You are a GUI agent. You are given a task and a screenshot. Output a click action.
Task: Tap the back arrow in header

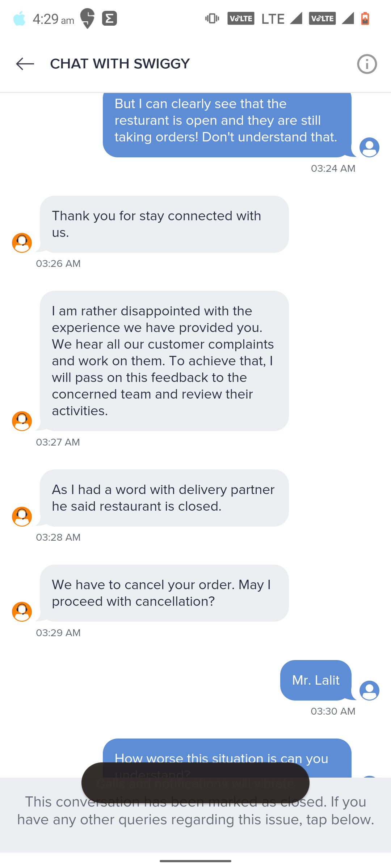(x=25, y=64)
